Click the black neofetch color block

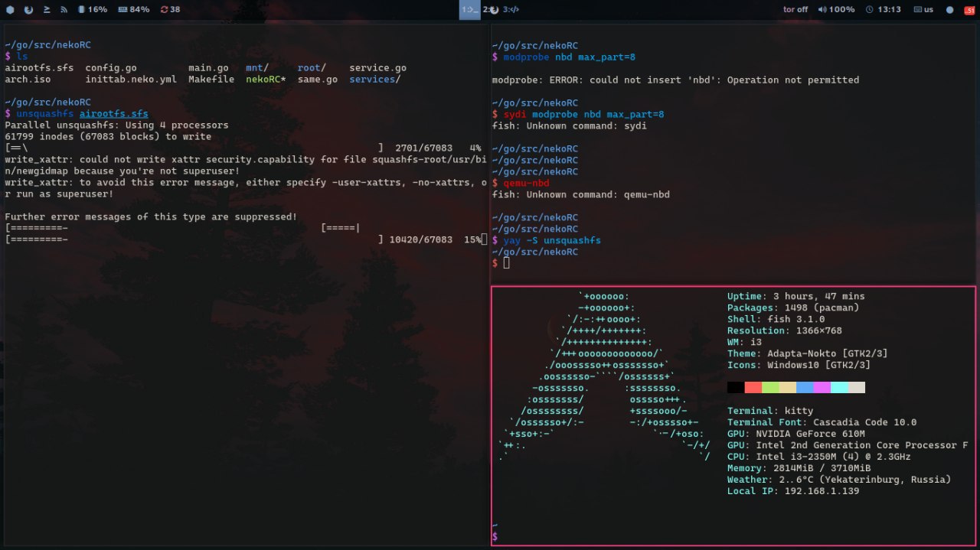736,388
